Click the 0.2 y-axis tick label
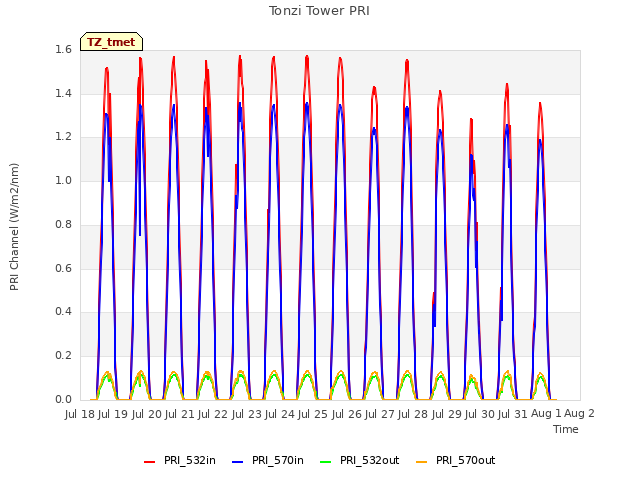Viewport: 640px width, 480px height. pos(63,356)
